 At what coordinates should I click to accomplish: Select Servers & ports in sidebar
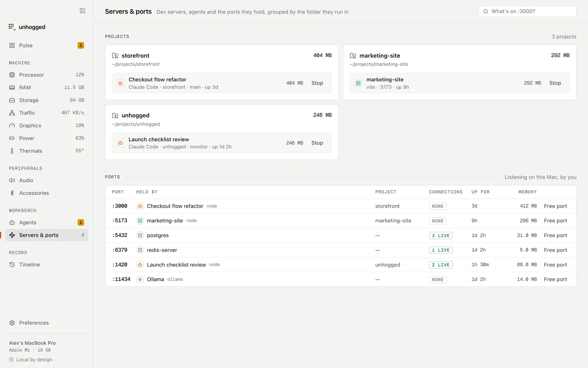pyautogui.click(x=47, y=235)
